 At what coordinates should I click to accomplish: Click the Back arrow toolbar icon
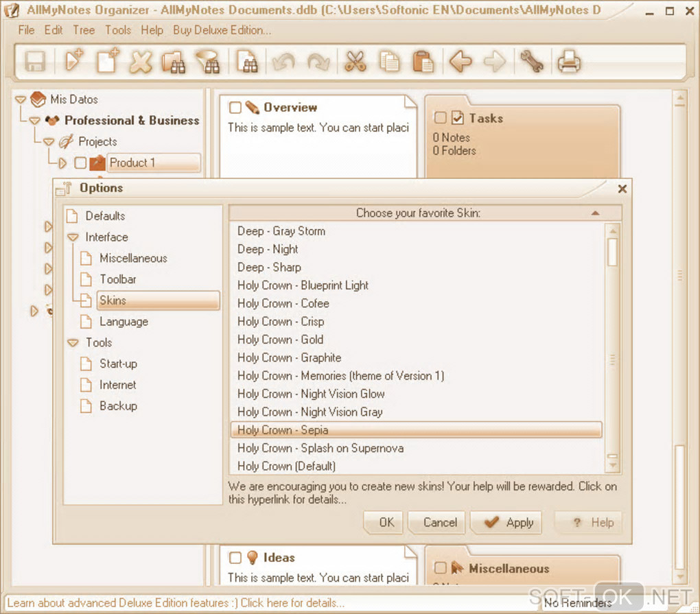(x=460, y=62)
